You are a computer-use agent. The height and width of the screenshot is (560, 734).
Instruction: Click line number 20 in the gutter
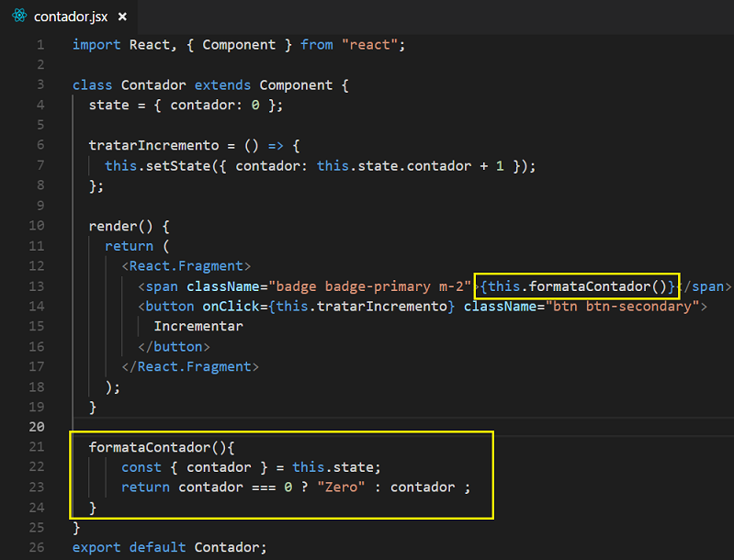pyautogui.click(x=37, y=427)
